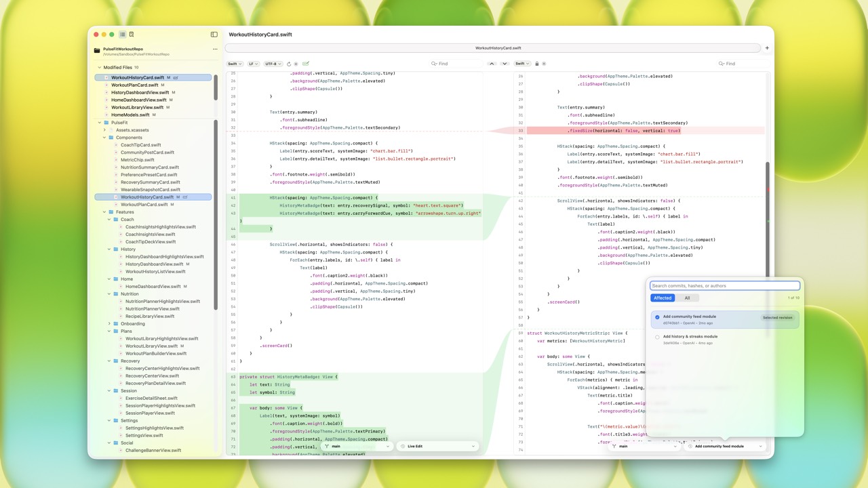Viewport: 868px width, 488px height.
Task: Click the branch icon in left main selector
Action: pos(328,447)
